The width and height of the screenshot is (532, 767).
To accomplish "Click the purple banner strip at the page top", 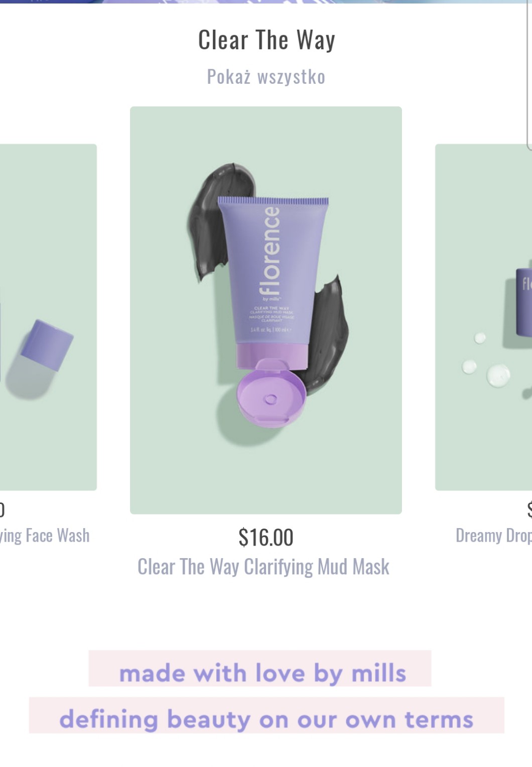I will point(266,2).
